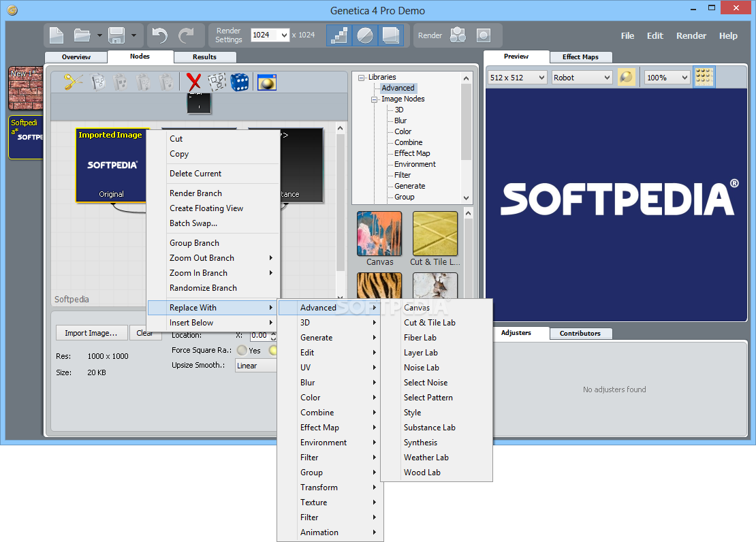Choose Wood Lab in Advanced submenu
756x542 pixels.
click(x=437, y=473)
